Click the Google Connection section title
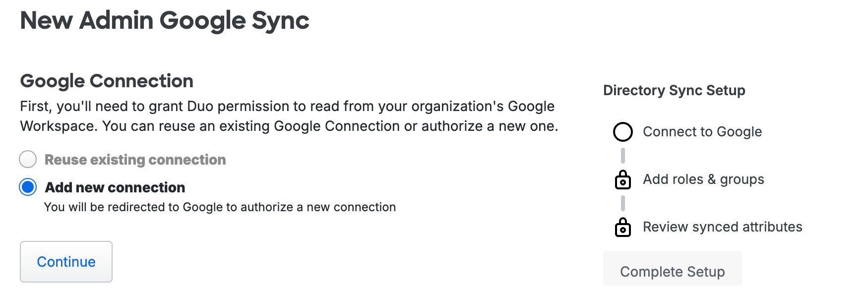 (x=107, y=80)
